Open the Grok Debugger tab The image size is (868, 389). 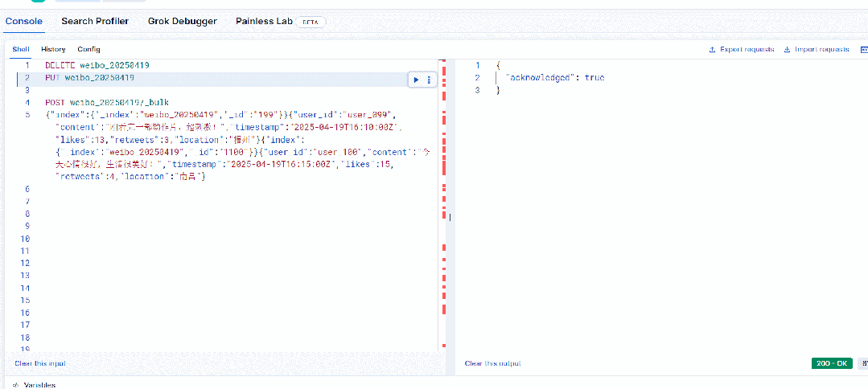click(x=182, y=22)
